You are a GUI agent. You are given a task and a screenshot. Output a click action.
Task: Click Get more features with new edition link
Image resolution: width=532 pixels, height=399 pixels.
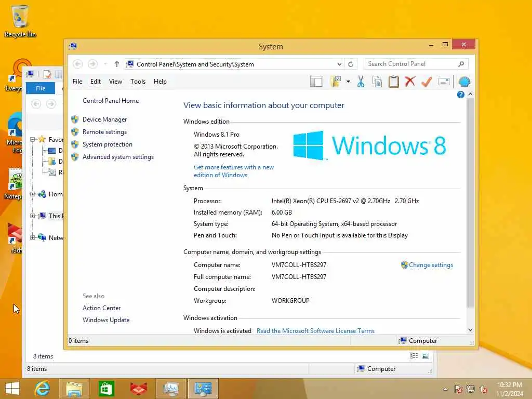pyautogui.click(x=233, y=171)
